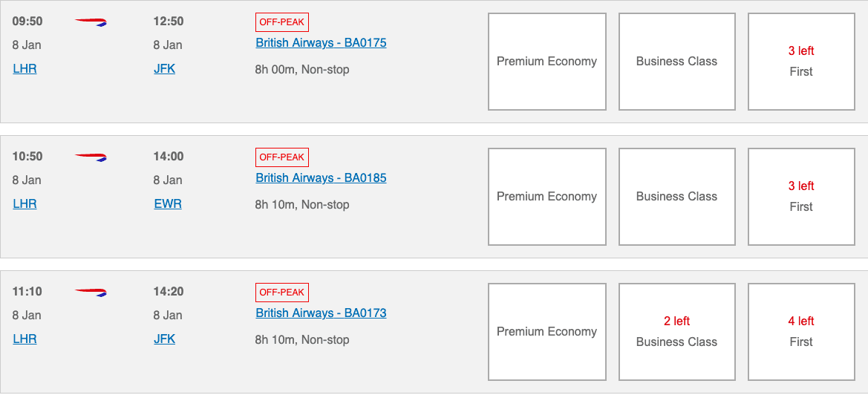Open the British Airways - BA0175 flight link

321,43
